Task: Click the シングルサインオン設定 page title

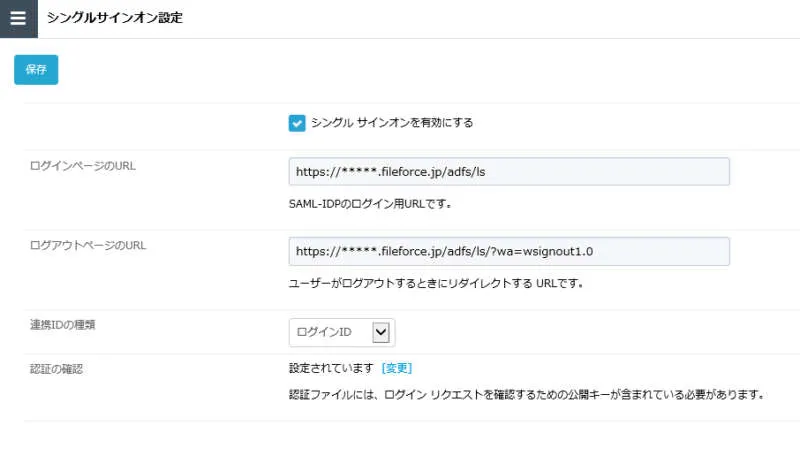Action: (115, 19)
